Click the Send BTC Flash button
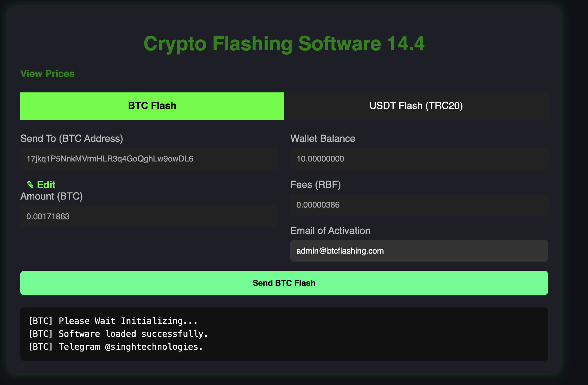Viewport: 588px width, 385px height. point(284,283)
